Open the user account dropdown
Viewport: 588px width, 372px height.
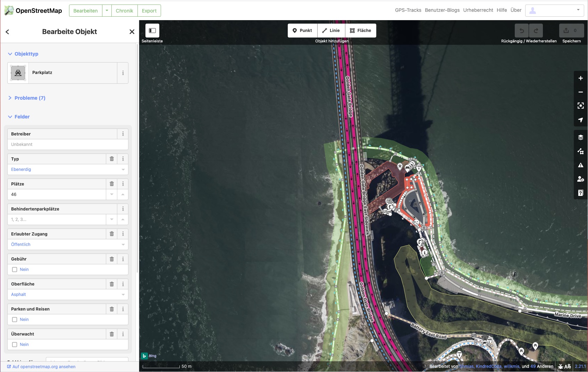[555, 10]
